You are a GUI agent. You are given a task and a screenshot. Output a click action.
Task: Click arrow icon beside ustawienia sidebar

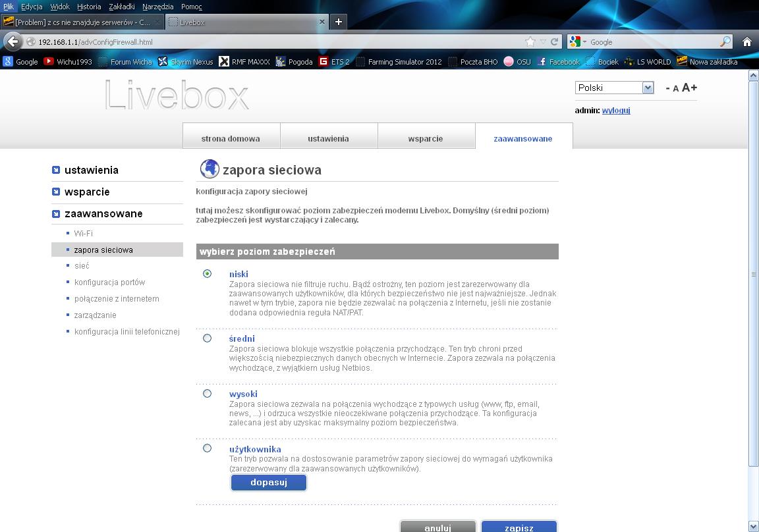[x=56, y=170]
